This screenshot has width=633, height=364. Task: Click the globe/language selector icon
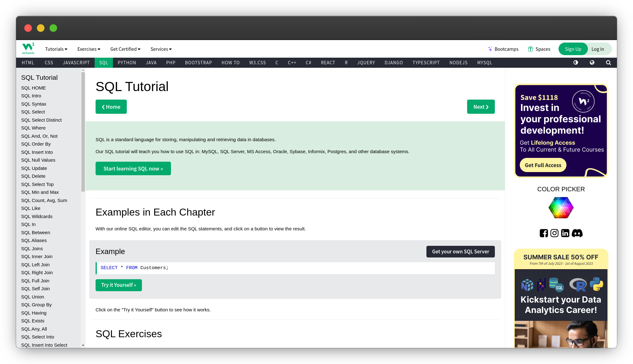592,62
